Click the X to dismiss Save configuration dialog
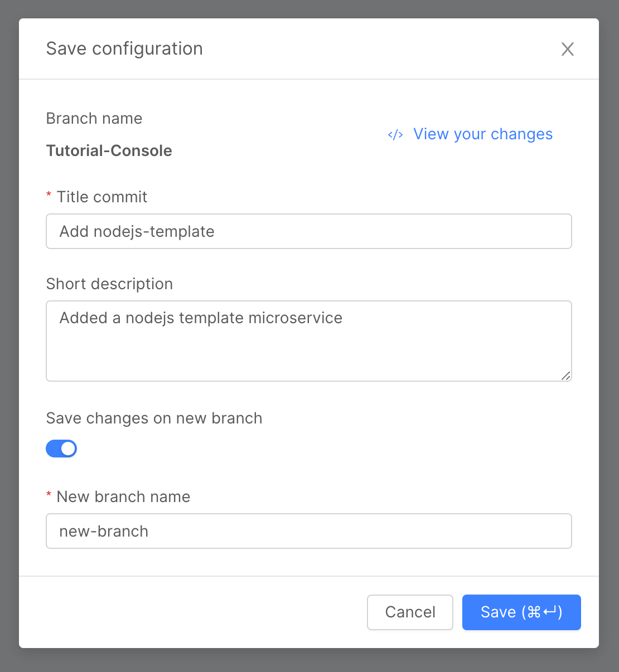The height and width of the screenshot is (672, 619). (568, 49)
